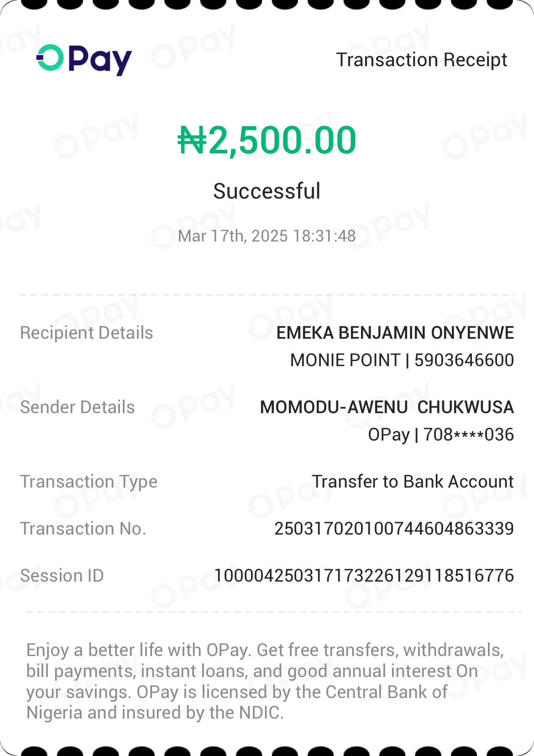
Task: Click the Successful status text
Action: click(x=267, y=191)
